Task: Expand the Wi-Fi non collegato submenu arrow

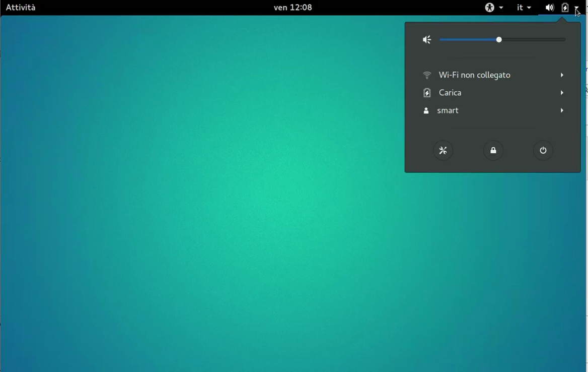Action: [x=562, y=75]
